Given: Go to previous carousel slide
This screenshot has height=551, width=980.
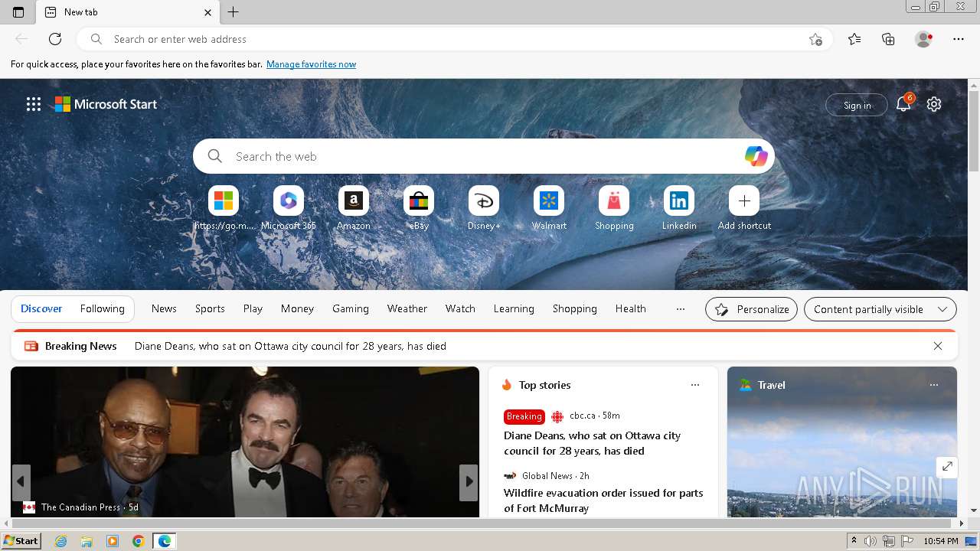Looking at the screenshot, I should click(x=21, y=482).
